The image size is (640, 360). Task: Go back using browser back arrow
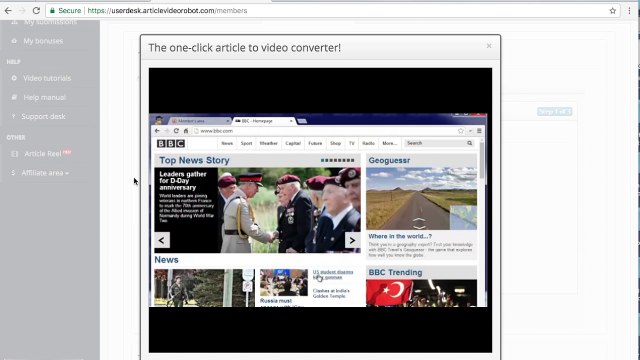point(8,11)
